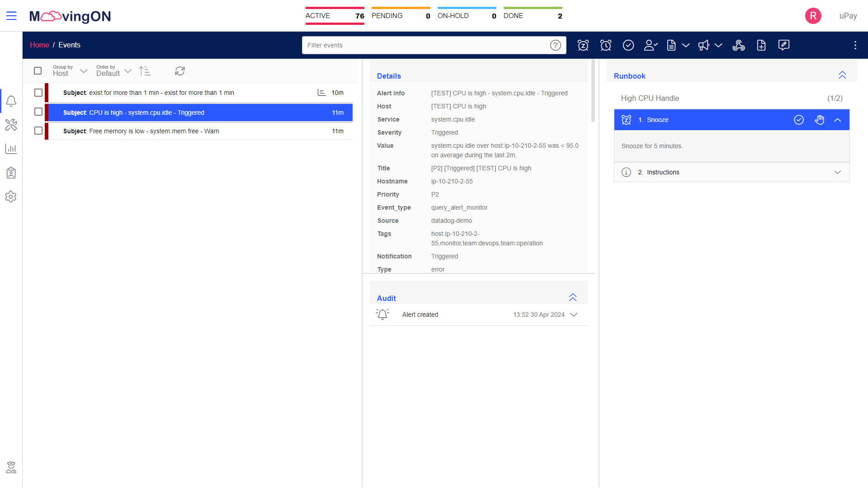This screenshot has height=488, width=868.
Task: Select the maintenance tools icon in the sidebar
Action: (11, 125)
